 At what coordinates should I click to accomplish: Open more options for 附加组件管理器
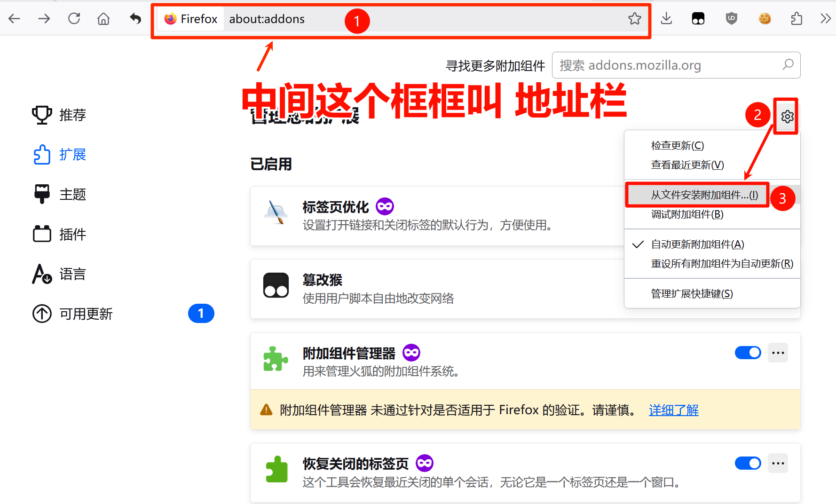[x=778, y=352]
